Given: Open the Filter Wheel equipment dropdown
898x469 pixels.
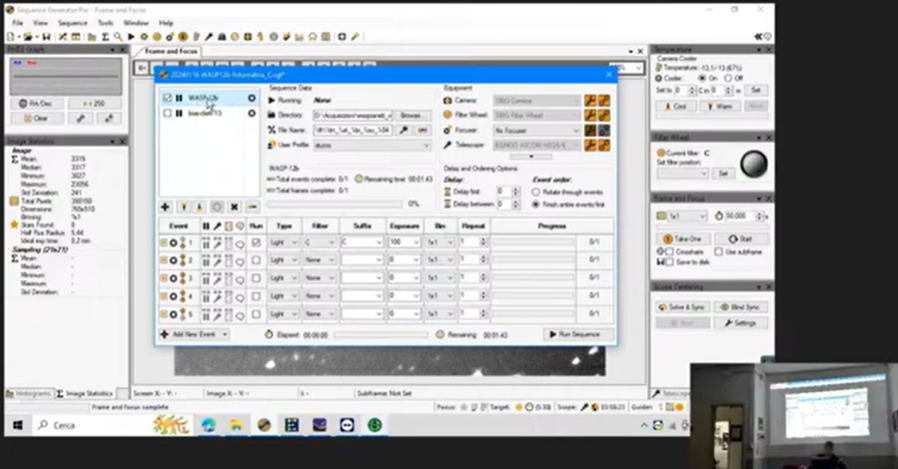Looking at the screenshot, I should point(537,115).
